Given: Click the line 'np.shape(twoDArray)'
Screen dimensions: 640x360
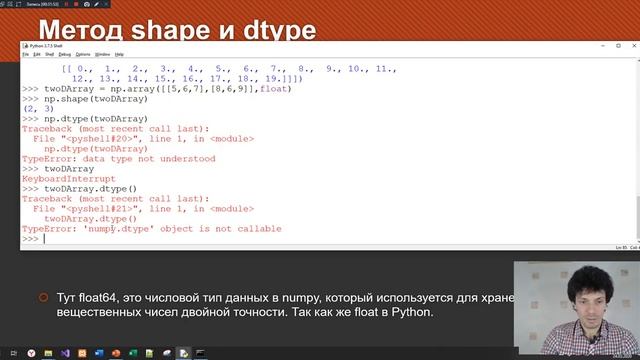Looking at the screenshot, I should 96,99.
